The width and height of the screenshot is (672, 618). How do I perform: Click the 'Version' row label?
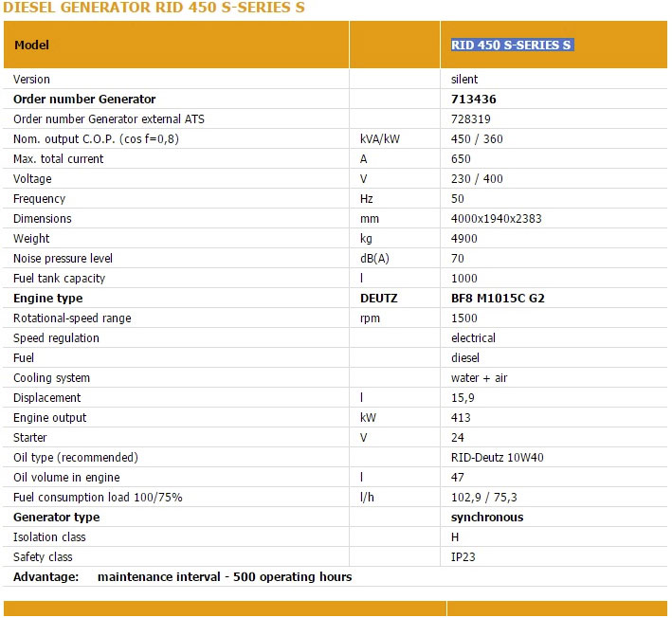(x=31, y=80)
